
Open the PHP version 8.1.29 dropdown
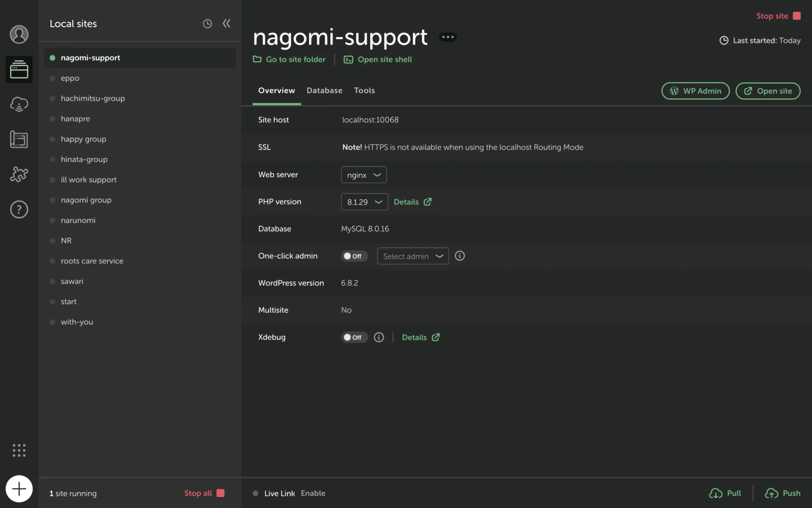(x=364, y=202)
